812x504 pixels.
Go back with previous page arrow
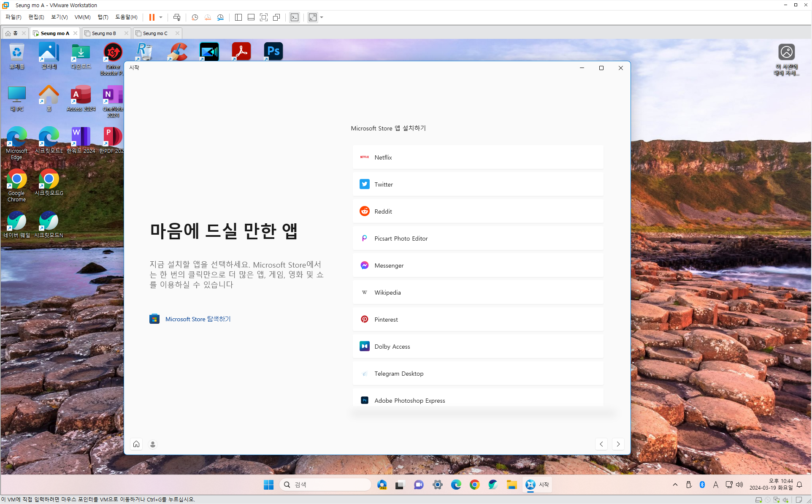coord(601,444)
